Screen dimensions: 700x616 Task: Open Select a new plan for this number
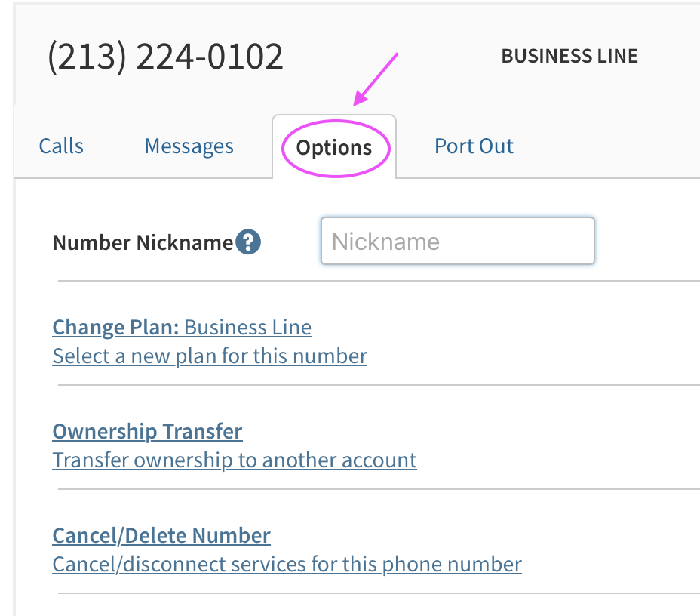[x=210, y=356]
